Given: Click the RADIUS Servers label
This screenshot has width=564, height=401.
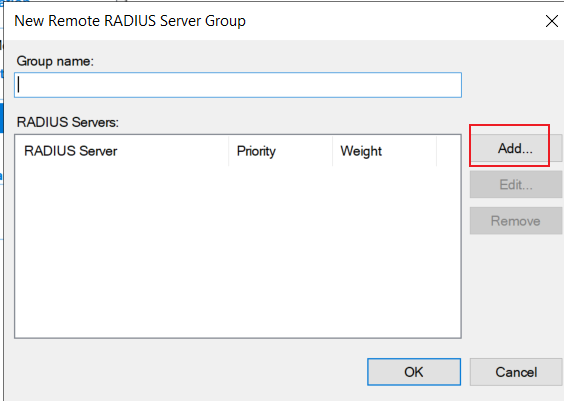Looking at the screenshot, I should [x=68, y=122].
